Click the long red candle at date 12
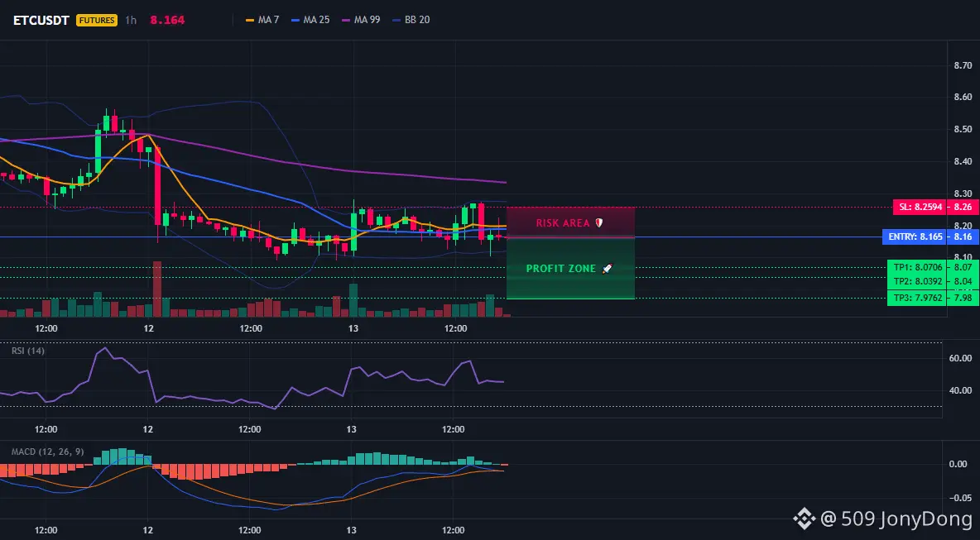Screen dimensions: 980x540 pos(157,187)
